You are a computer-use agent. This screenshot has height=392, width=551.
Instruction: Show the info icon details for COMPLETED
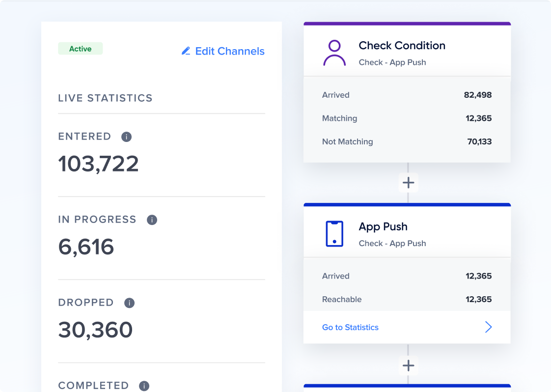[144, 386]
